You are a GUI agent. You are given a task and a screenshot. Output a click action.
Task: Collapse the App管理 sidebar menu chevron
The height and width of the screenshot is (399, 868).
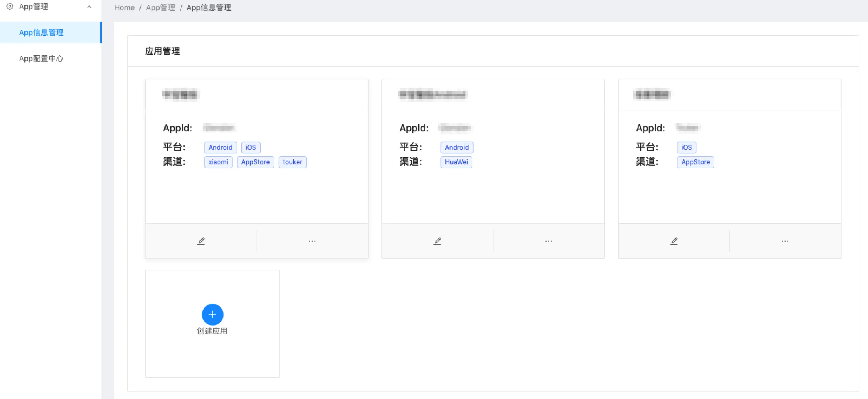(x=89, y=7)
